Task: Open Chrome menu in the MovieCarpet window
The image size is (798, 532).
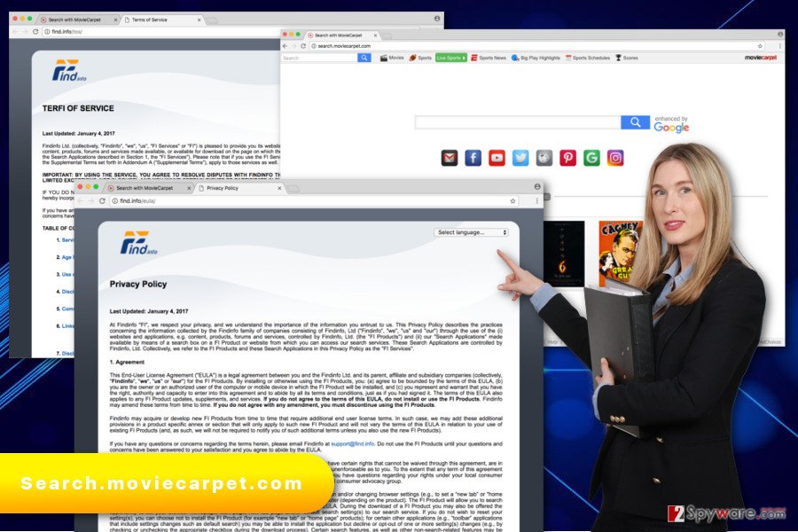Action: (779, 46)
